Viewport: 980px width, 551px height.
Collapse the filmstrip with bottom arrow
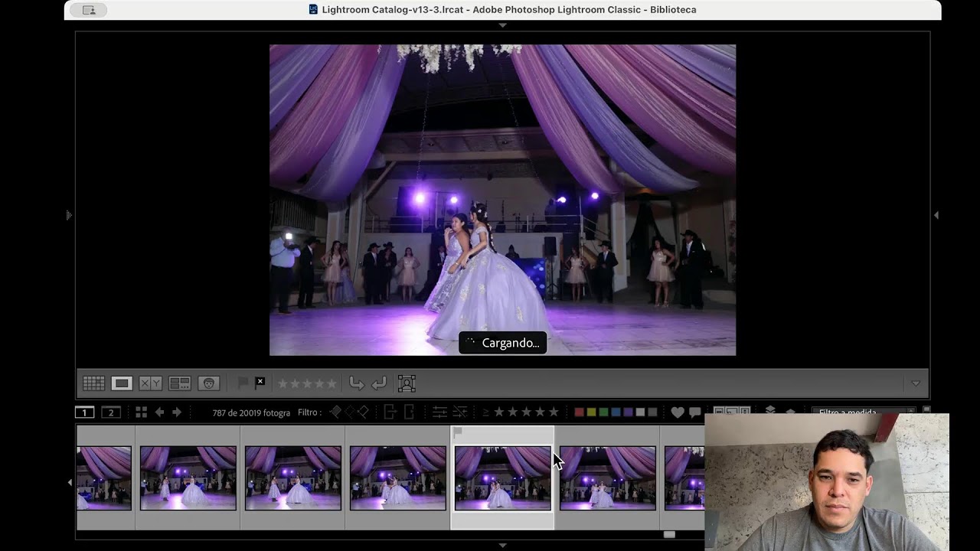(x=502, y=546)
